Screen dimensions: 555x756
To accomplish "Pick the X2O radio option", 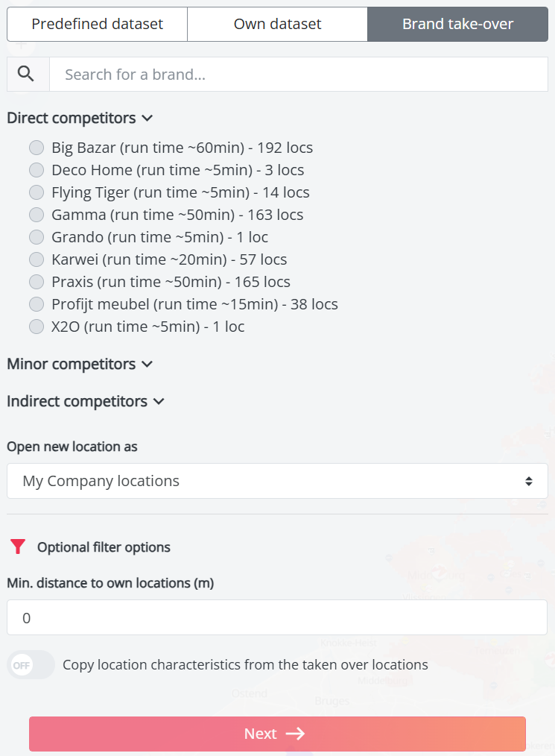I will point(37,327).
